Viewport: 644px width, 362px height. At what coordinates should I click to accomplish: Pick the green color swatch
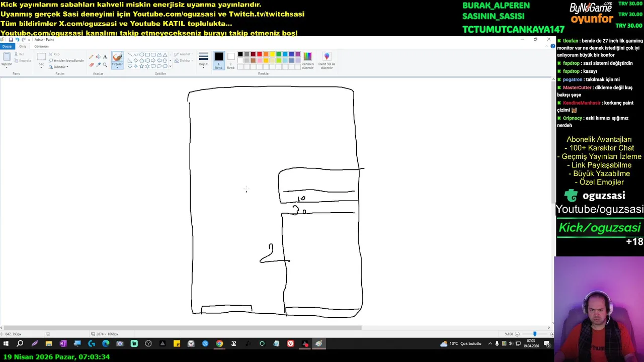[279, 54]
